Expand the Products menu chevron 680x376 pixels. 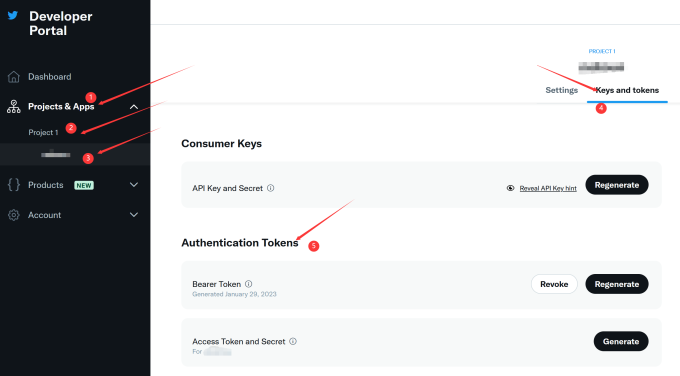(x=134, y=185)
